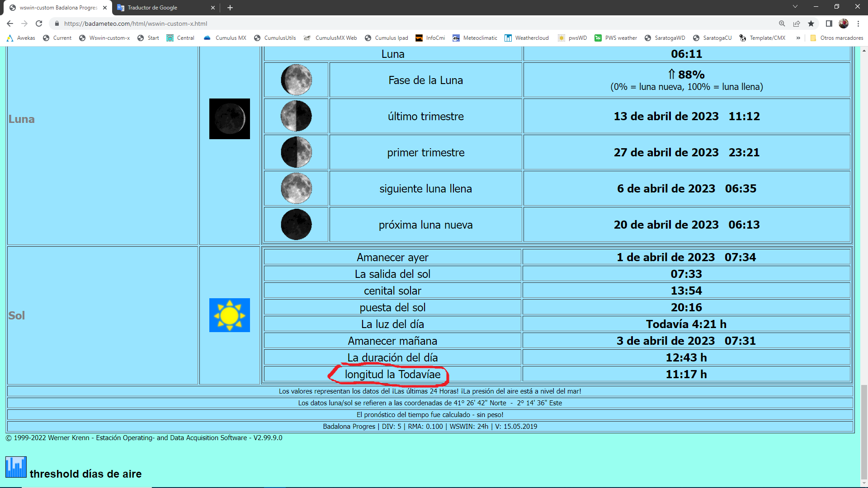Image resolution: width=868 pixels, height=488 pixels.
Task: Open the page zoom magnifier icon
Action: coord(782,23)
